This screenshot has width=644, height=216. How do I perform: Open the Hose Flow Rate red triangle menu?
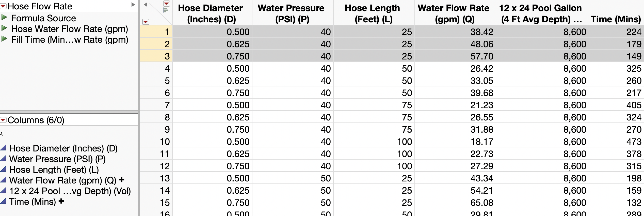[x=3, y=6]
